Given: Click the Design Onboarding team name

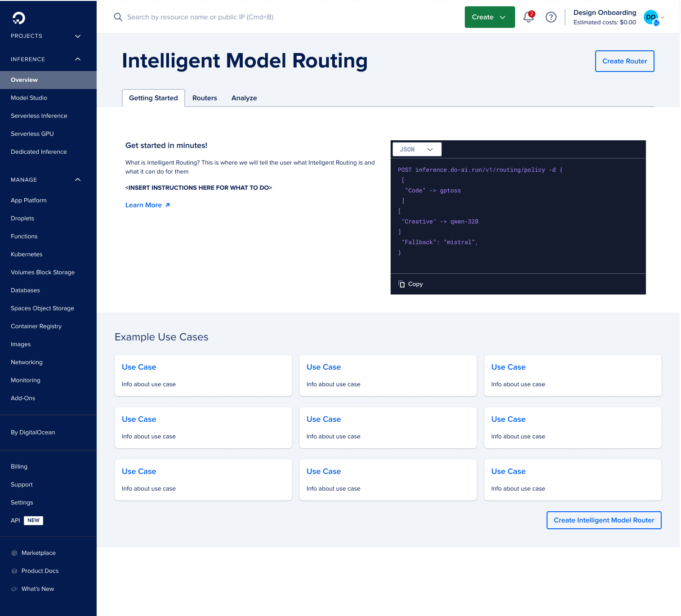Looking at the screenshot, I should [605, 13].
